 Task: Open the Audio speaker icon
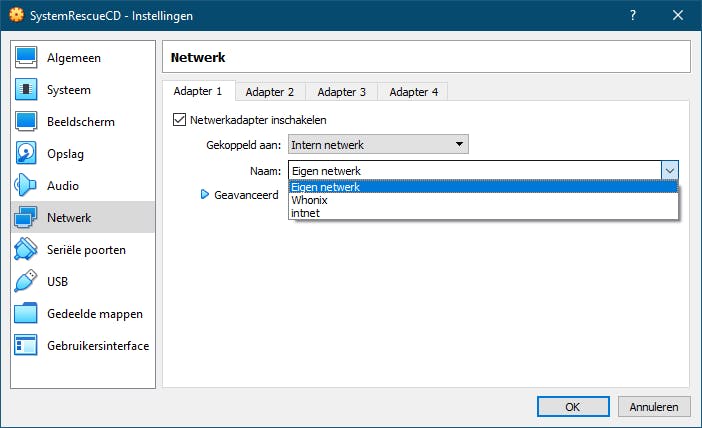tap(27, 186)
